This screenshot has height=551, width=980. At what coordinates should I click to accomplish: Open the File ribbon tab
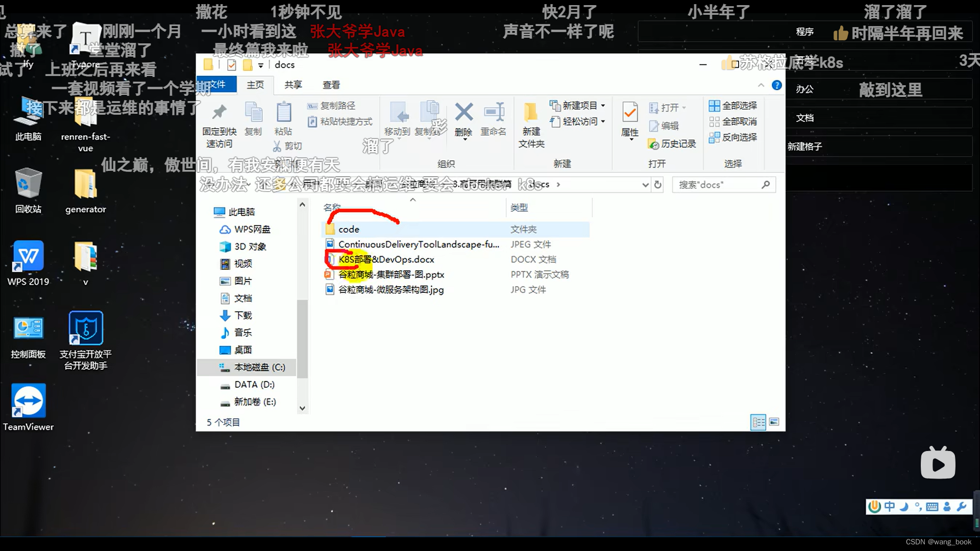[217, 84]
